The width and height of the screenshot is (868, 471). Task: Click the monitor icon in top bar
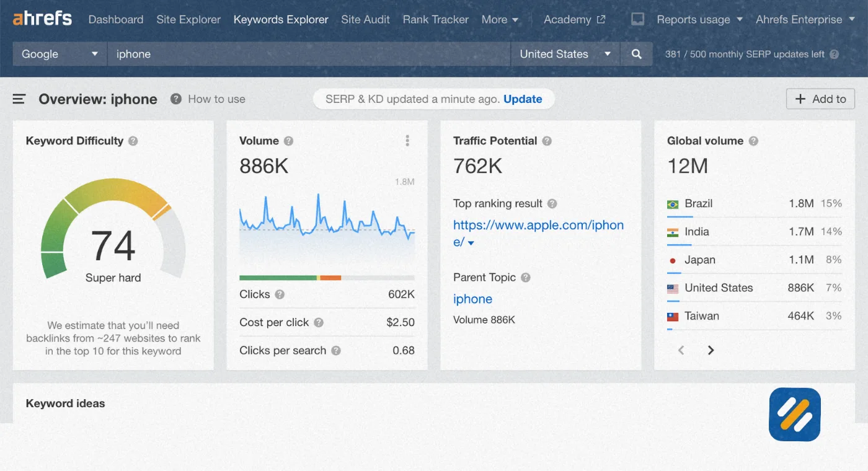click(637, 19)
